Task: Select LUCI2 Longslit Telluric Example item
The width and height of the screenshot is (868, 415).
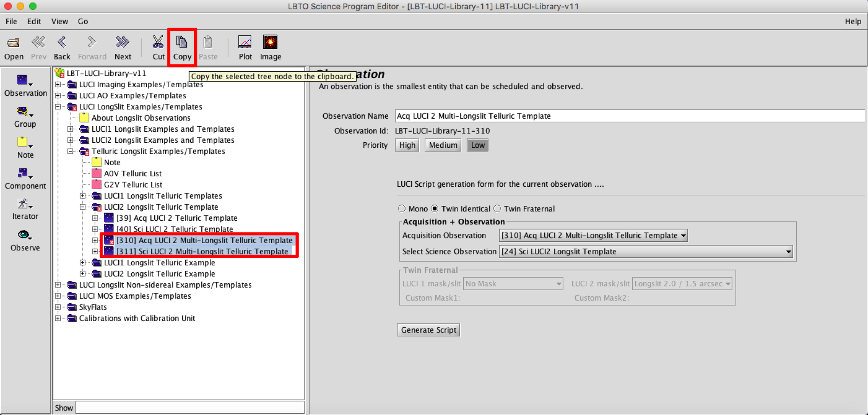Action: coord(159,274)
